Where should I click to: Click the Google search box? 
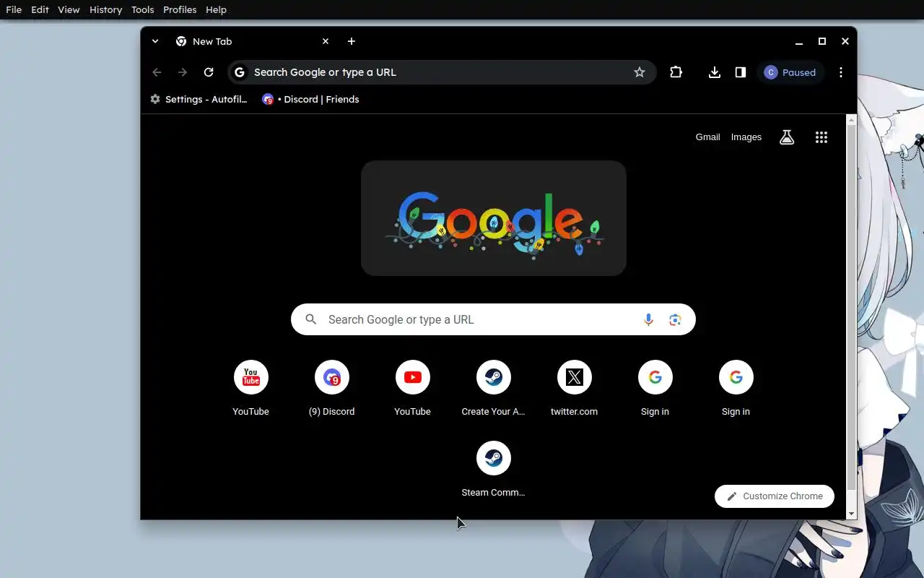tap(493, 319)
